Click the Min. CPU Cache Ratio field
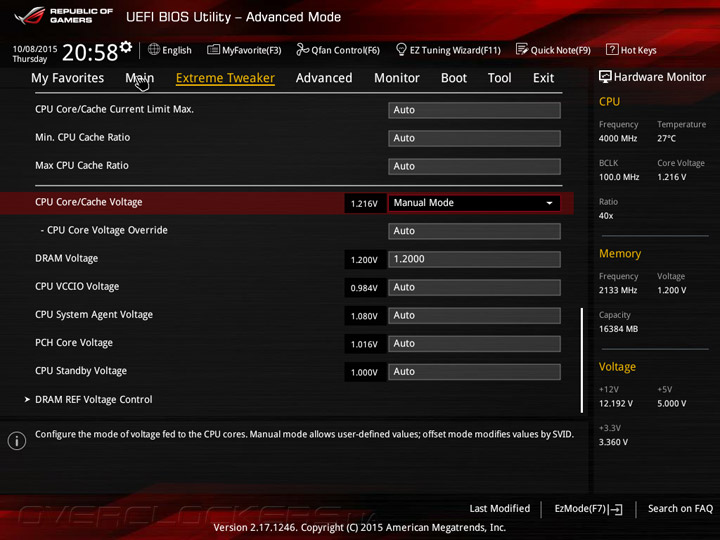Image resolution: width=720 pixels, height=540 pixels. [x=474, y=138]
